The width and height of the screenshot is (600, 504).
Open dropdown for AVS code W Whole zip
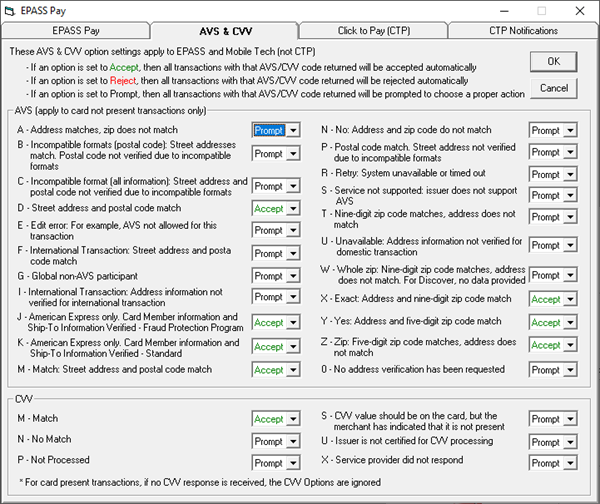[570, 275]
